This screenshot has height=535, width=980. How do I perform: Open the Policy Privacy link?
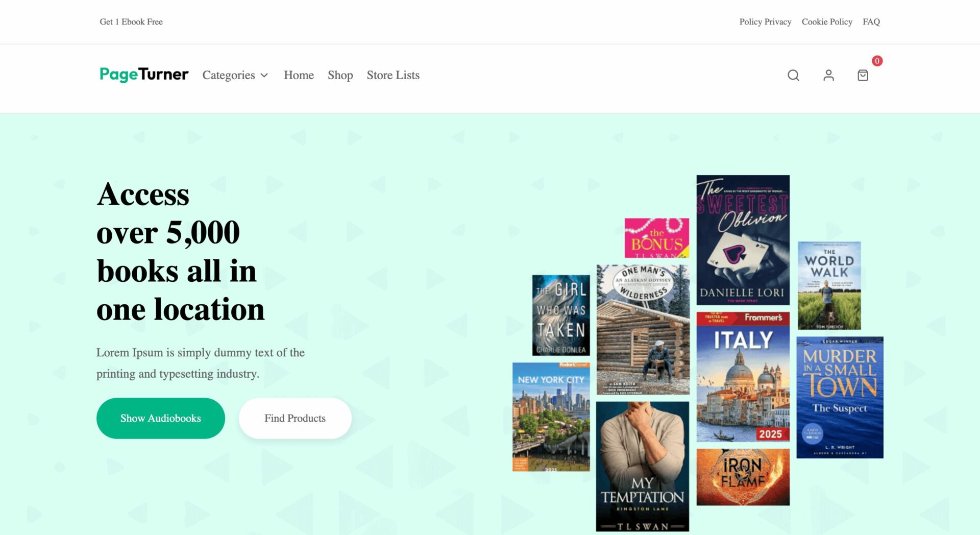pyautogui.click(x=765, y=21)
